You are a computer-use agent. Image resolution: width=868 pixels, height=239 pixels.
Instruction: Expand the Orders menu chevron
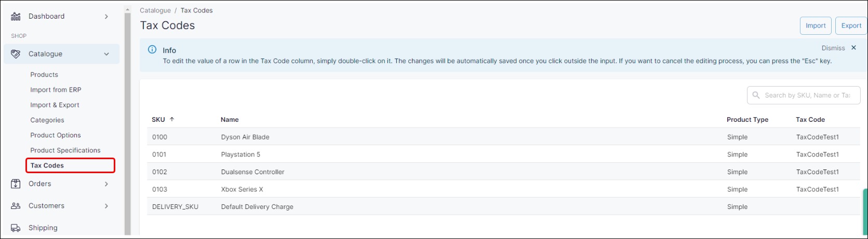(x=106, y=184)
